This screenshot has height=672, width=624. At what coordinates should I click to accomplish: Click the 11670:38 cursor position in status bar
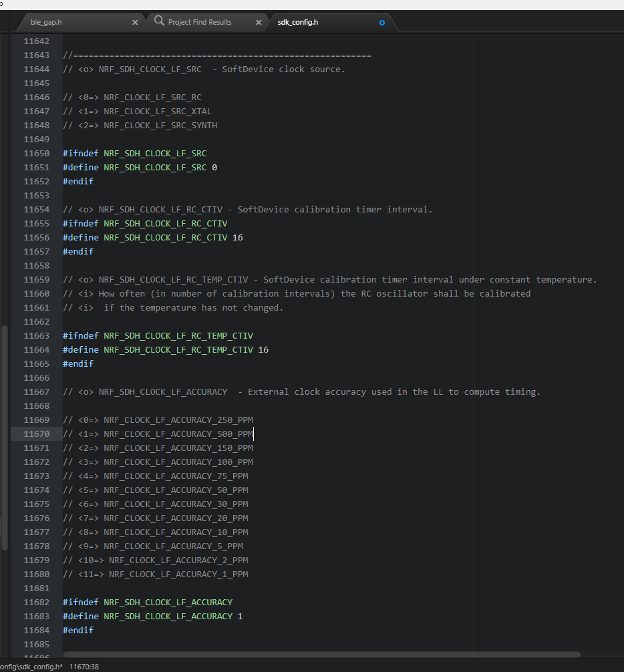84,667
